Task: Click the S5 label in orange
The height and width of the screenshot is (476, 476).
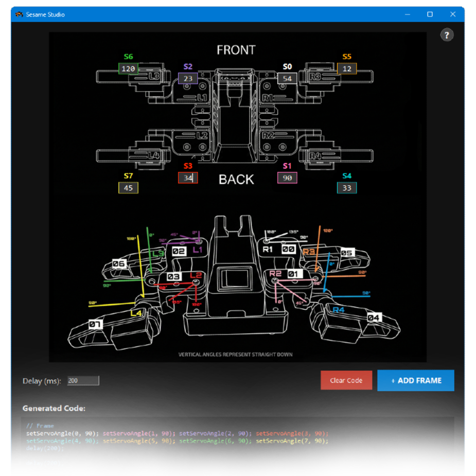Action: coord(347,57)
